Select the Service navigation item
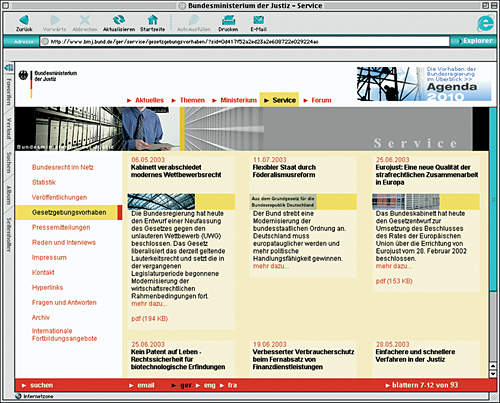The image size is (500, 403). 279,100
